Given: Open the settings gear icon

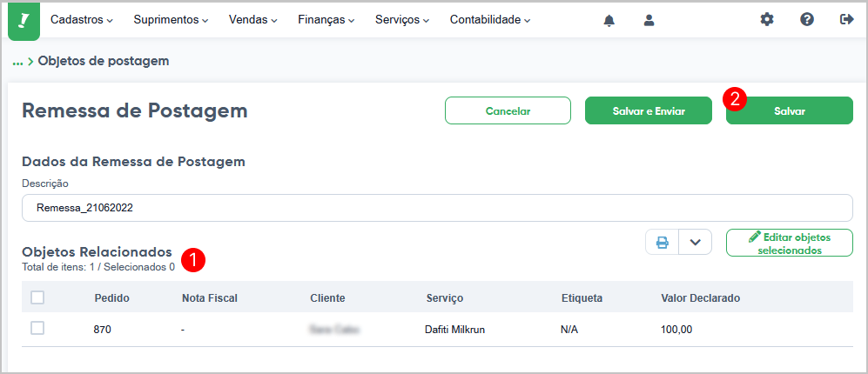Looking at the screenshot, I should click(767, 20).
